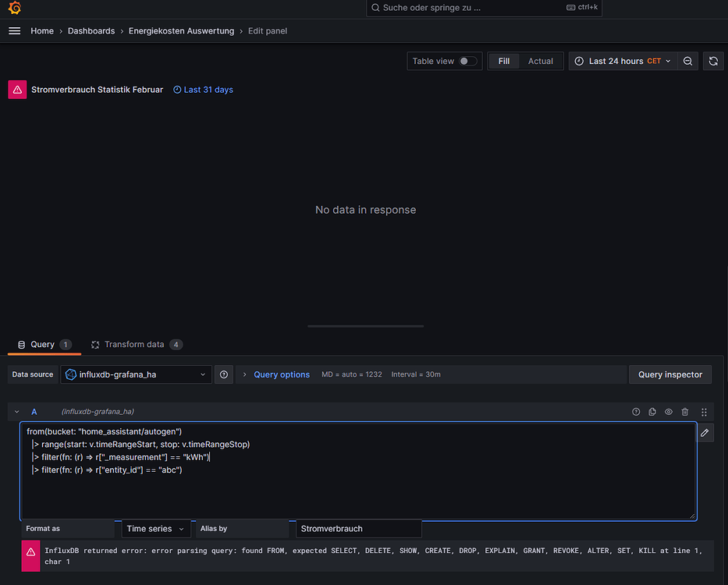Screen dimensions: 728x585
Task: Toggle the pencil edit mode beside the query editor
Action: pos(704,432)
